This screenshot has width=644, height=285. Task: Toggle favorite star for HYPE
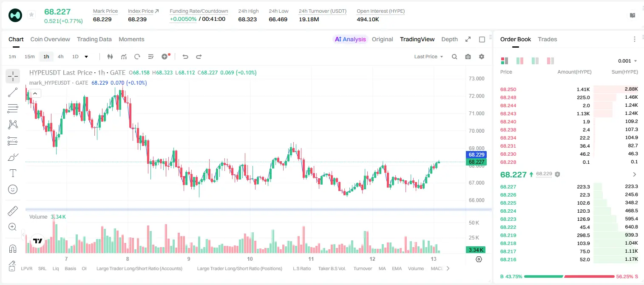[31, 15]
